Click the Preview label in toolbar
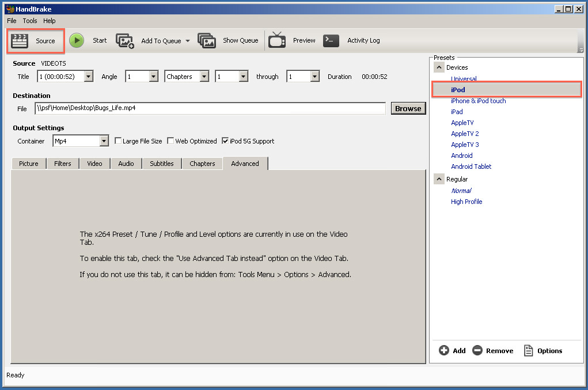 304,40
